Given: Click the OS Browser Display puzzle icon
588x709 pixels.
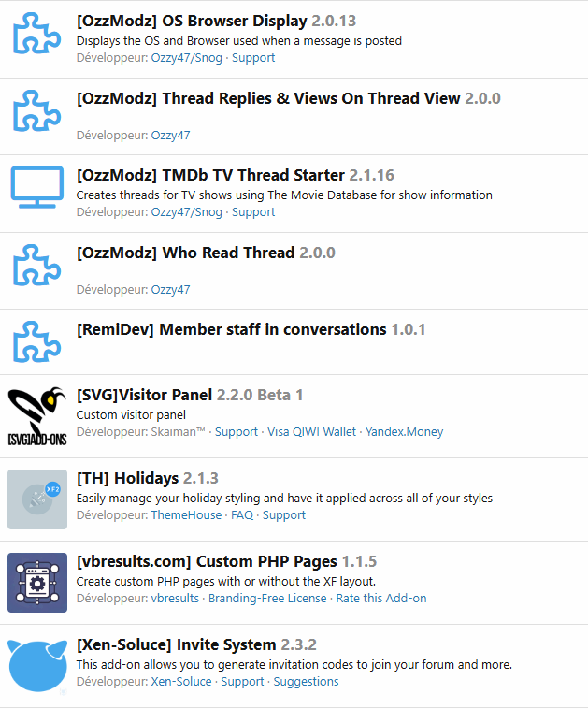Looking at the screenshot, I should point(37,33).
